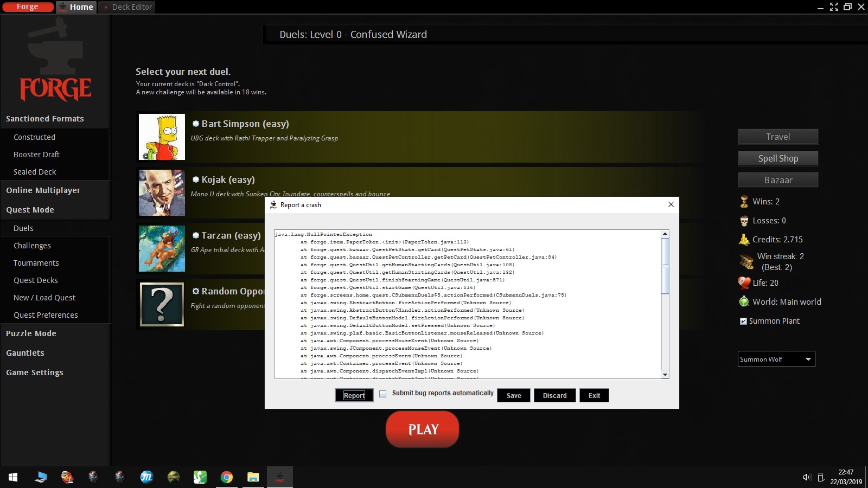
Task: Open Google Chrome from the taskbar
Action: (227, 477)
